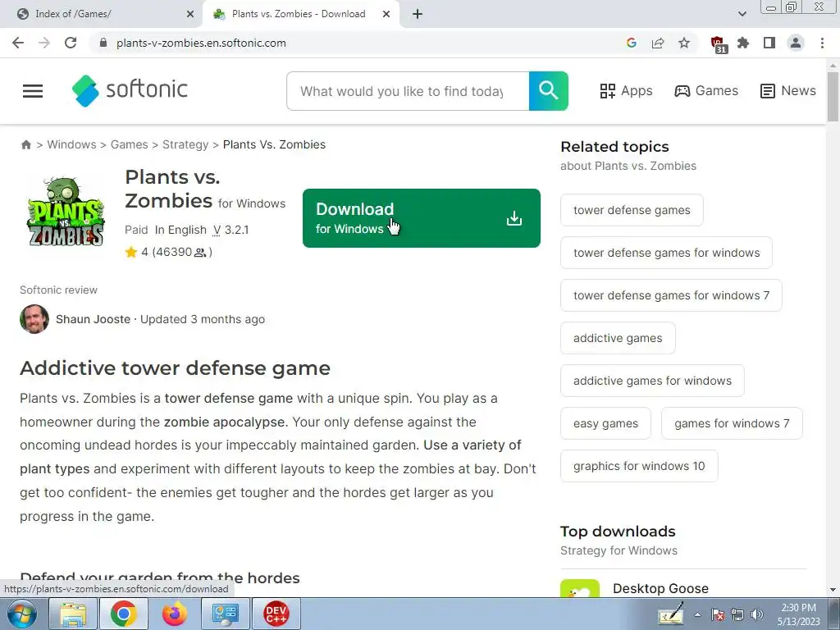Screen dimensions: 840x630
Task: Click the 4 star rating count
Action: 169,252
